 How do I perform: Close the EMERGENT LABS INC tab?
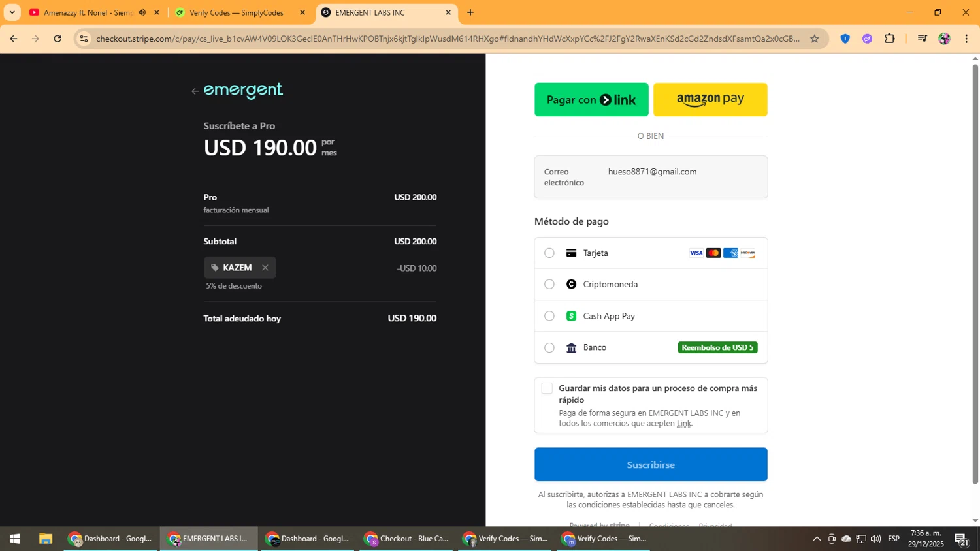pyautogui.click(x=448, y=12)
